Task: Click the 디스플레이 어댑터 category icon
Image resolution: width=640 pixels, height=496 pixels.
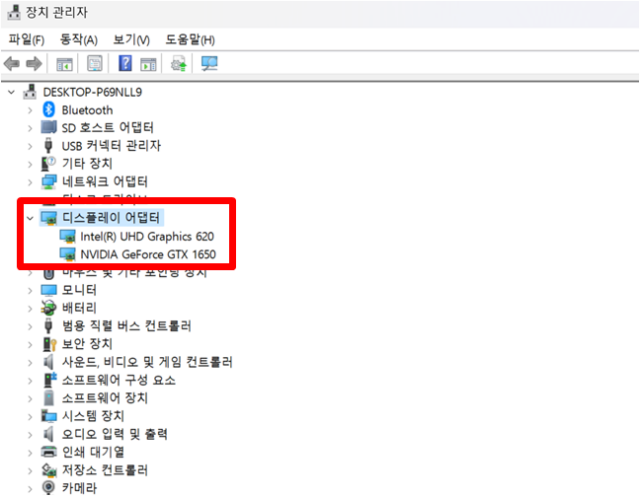Action: pyautogui.click(x=49, y=218)
